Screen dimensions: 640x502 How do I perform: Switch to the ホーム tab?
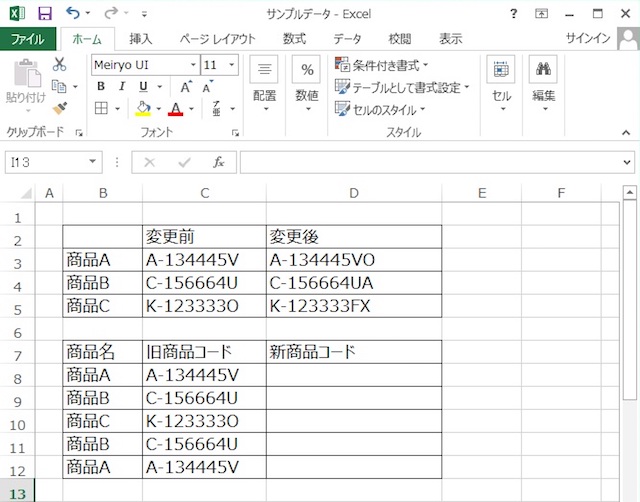click(87, 39)
